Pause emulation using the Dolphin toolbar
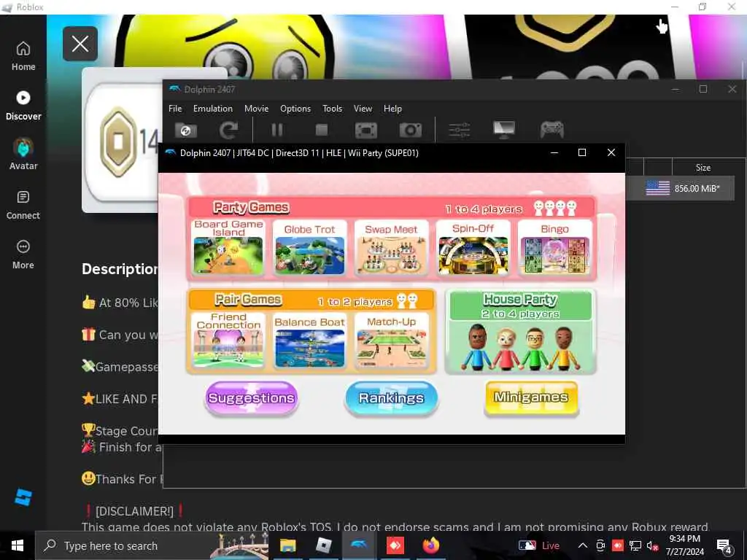 276,130
